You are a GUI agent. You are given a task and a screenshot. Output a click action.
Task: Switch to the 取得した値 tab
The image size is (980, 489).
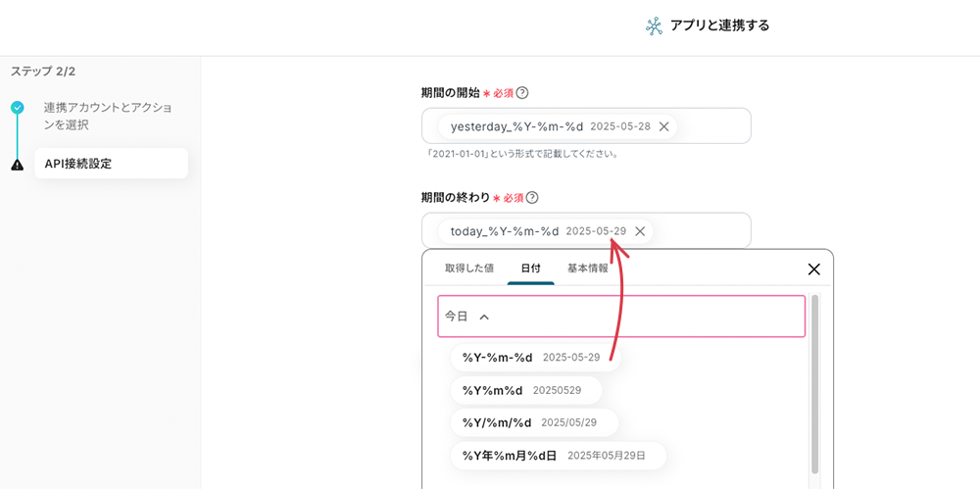click(x=469, y=269)
